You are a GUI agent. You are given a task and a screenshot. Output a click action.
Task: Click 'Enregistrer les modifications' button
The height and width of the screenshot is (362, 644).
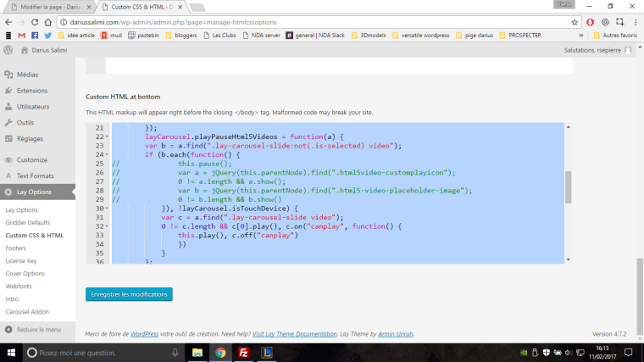[x=129, y=294]
